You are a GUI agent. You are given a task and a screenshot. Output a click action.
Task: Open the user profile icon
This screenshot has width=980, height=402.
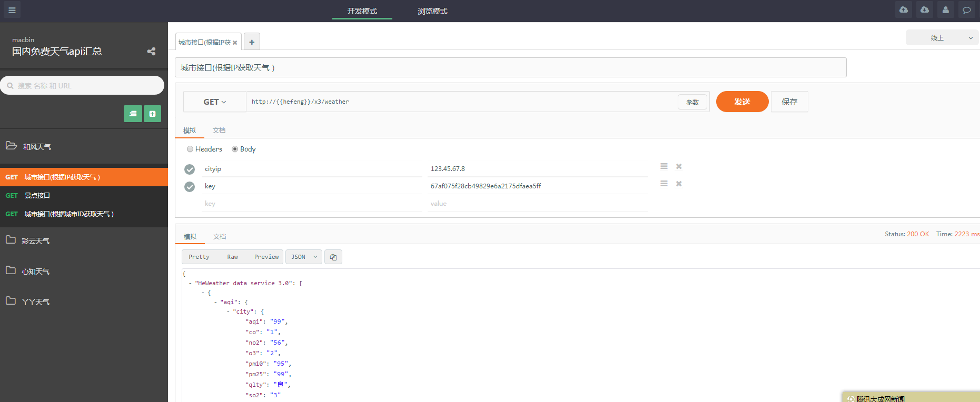946,10
